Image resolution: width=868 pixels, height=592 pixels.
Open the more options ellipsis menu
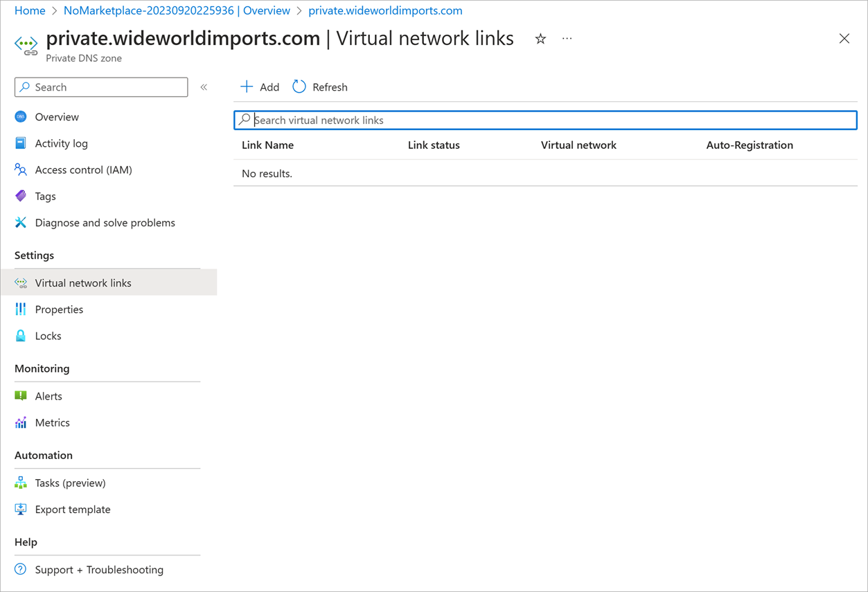tap(567, 39)
